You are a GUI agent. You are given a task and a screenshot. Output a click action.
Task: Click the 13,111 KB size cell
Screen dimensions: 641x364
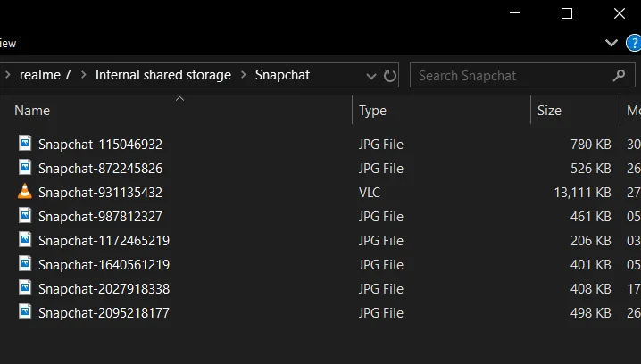tap(582, 193)
